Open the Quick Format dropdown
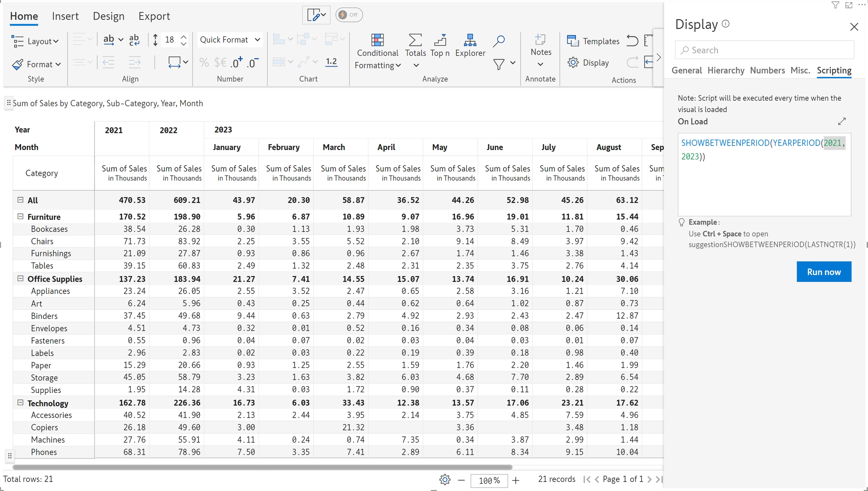 point(229,40)
